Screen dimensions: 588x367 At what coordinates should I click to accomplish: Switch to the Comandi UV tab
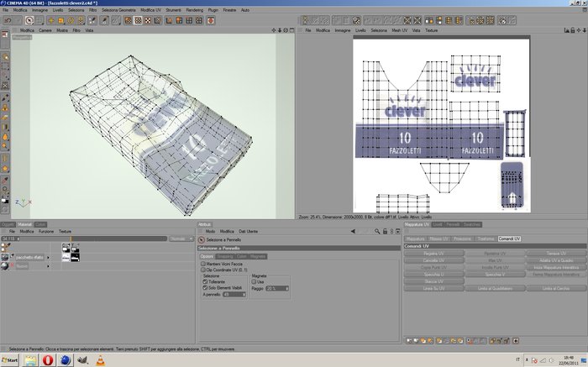point(509,239)
